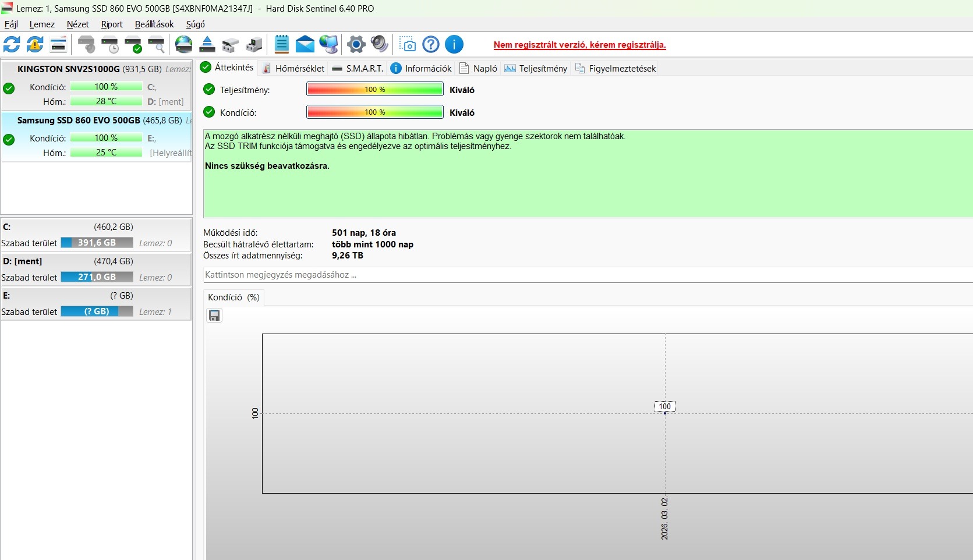
Task: Click the drive cabinet toolbar icon
Action: [x=254, y=44]
